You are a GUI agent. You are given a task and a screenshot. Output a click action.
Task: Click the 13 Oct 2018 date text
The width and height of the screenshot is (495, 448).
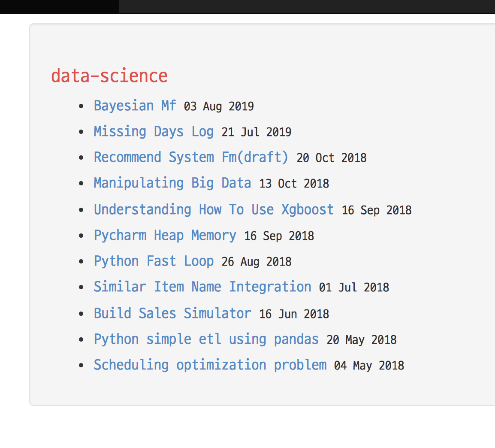(294, 184)
